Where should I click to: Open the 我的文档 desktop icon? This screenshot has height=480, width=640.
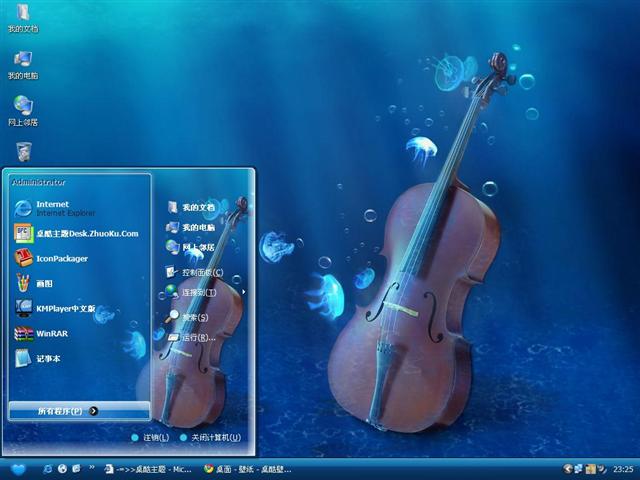[23, 18]
